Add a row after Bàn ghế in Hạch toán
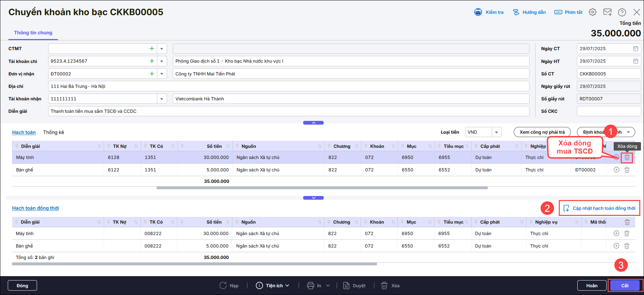The width and height of the screenshot is (644, 295). [616, 170]
